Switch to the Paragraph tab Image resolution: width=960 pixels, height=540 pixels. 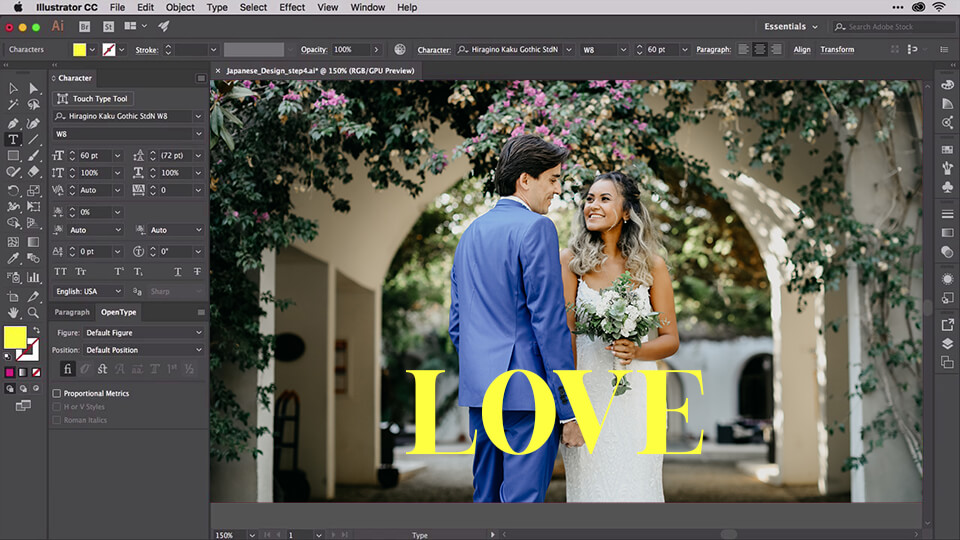72,312
